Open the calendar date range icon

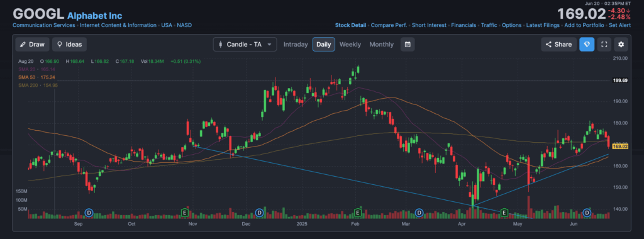pyautogui.click(x=408, y=45)
